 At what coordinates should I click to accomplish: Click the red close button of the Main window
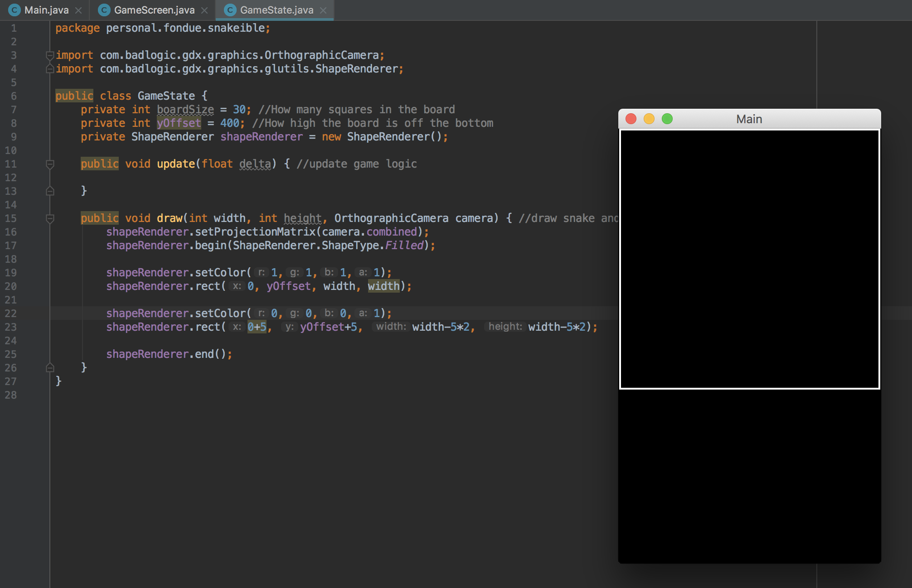tap(631, 119)
